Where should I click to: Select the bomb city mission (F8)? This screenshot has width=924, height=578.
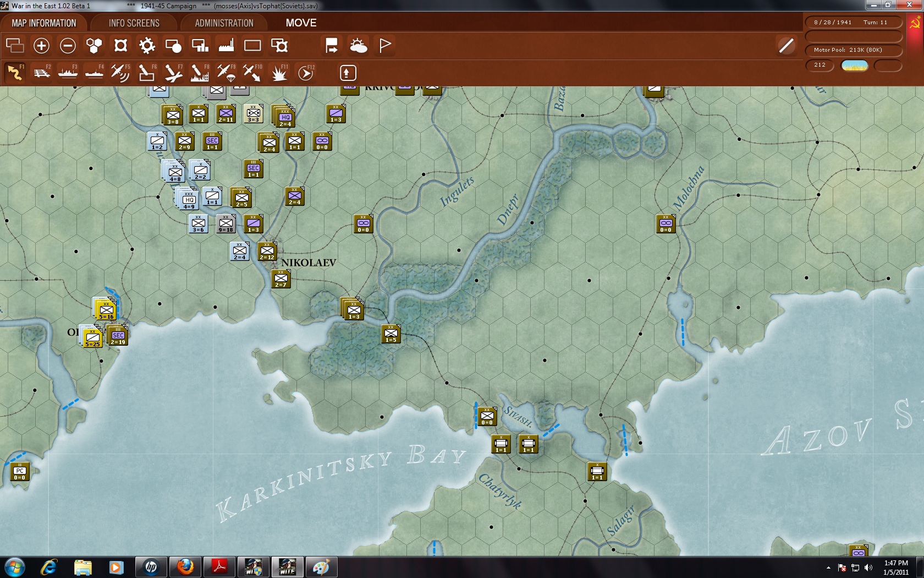click(x=200, y=72)
